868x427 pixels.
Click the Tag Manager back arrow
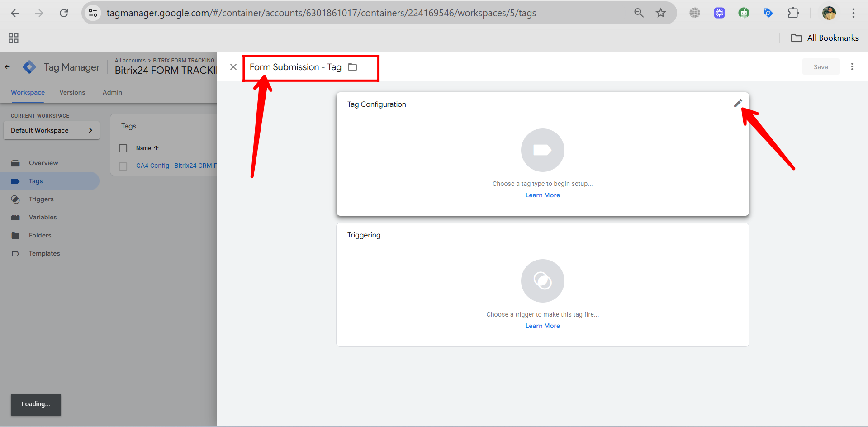click(7, 67)
